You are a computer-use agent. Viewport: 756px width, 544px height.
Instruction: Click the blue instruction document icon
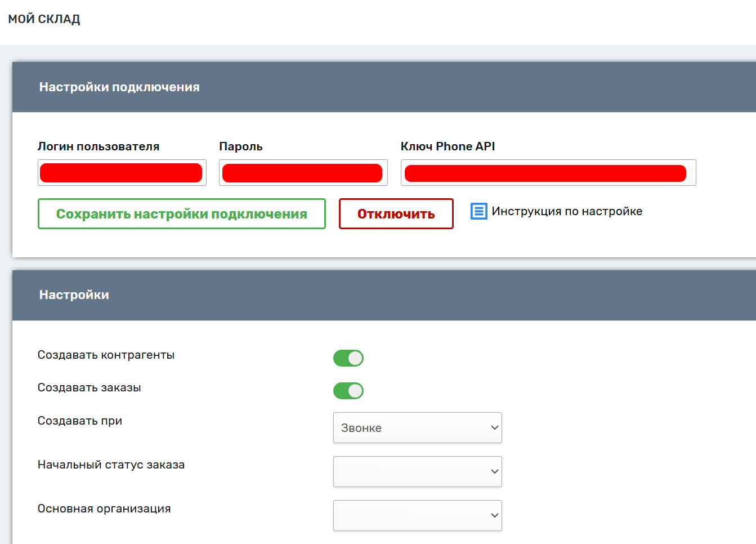(x=478, y=211)
